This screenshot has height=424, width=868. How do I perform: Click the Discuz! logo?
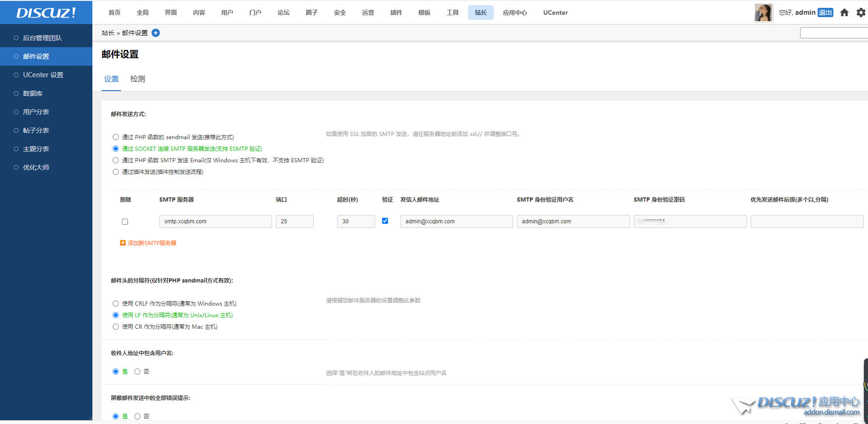coord(46,12)
